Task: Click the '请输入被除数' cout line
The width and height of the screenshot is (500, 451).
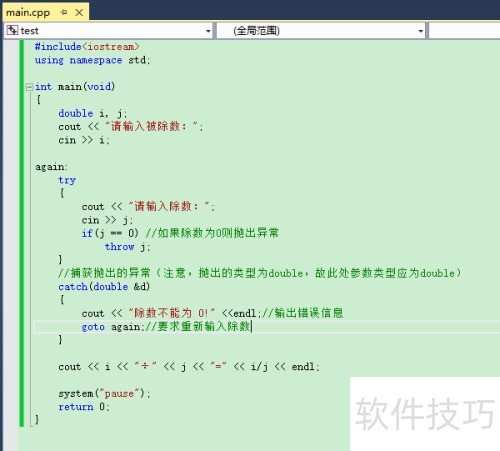Action: [131, 127]
